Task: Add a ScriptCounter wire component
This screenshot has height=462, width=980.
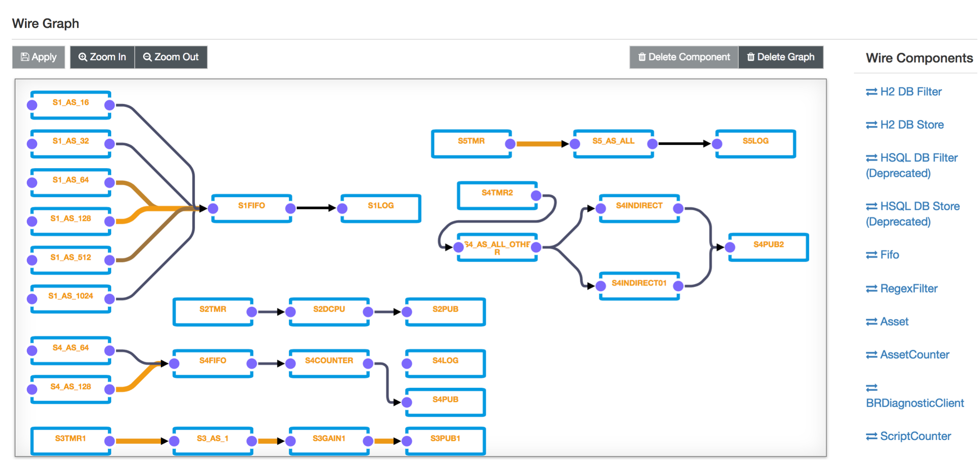Action: tap(908, 436)
